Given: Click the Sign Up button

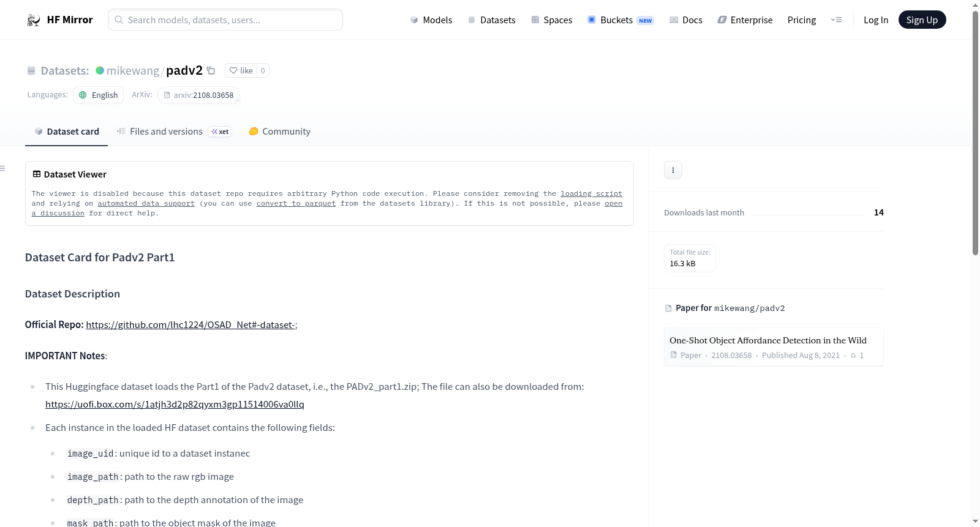Looking at the screenshot, I should coord(922,20).
